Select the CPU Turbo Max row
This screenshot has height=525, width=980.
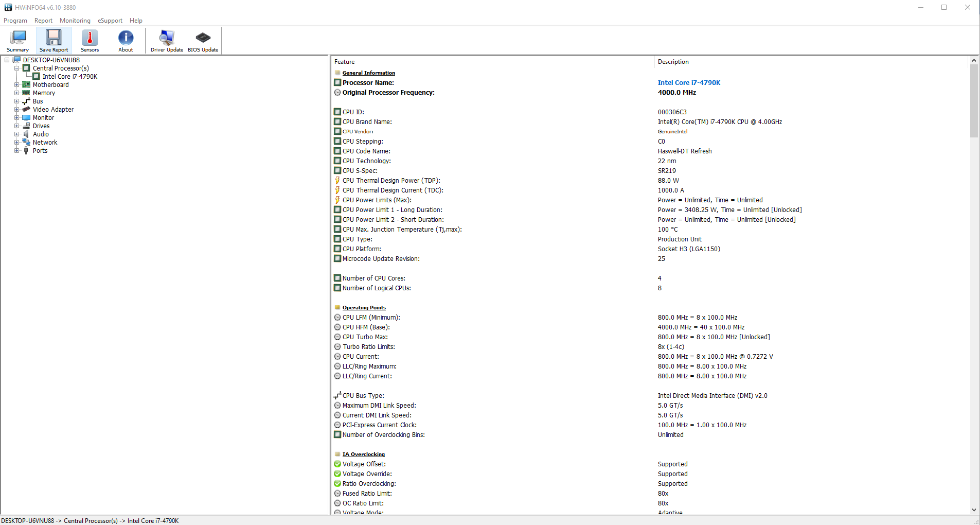pyautogui.click(x=650, y=337)
